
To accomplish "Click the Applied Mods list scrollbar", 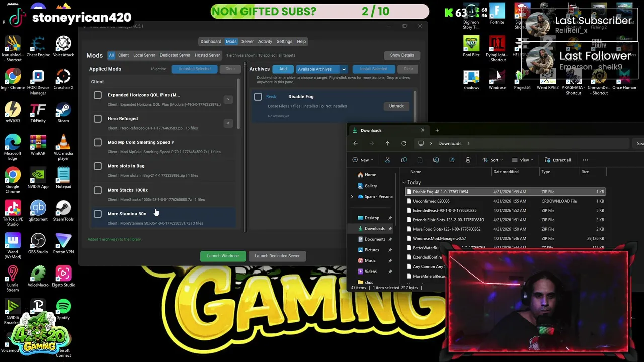I will pos(238,103).
